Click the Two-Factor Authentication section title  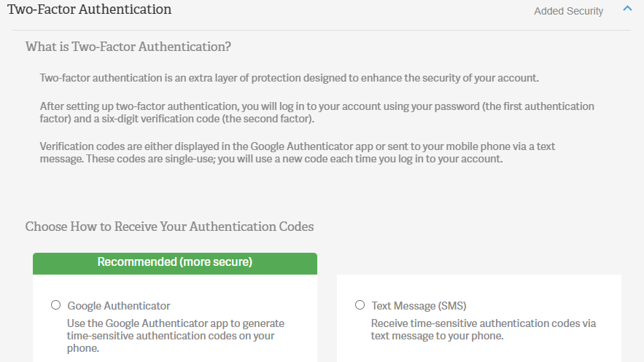90,9
